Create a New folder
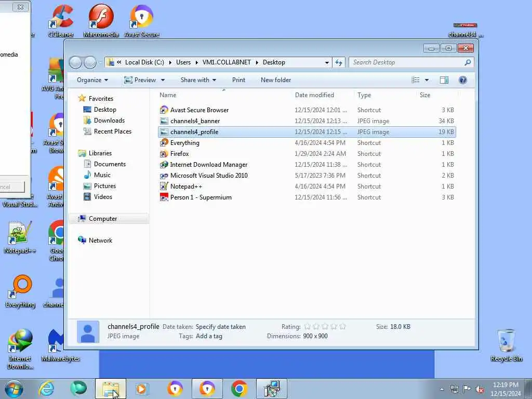 click(276, 80)
